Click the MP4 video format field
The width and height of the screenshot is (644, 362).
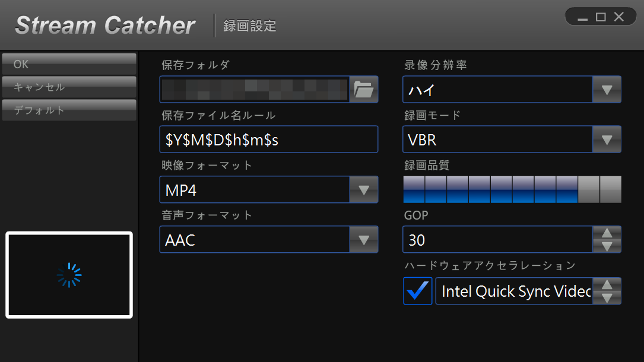tap(255, 190)
